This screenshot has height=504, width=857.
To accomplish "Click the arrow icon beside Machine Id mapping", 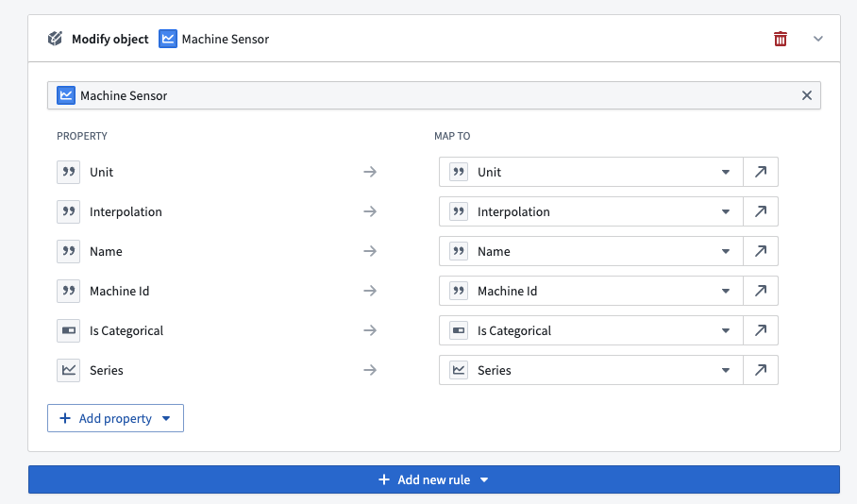I will (761, 291).
